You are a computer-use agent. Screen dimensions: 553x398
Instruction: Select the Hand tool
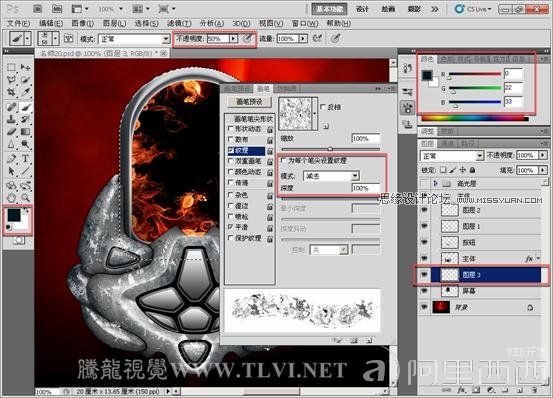[11, 198]
